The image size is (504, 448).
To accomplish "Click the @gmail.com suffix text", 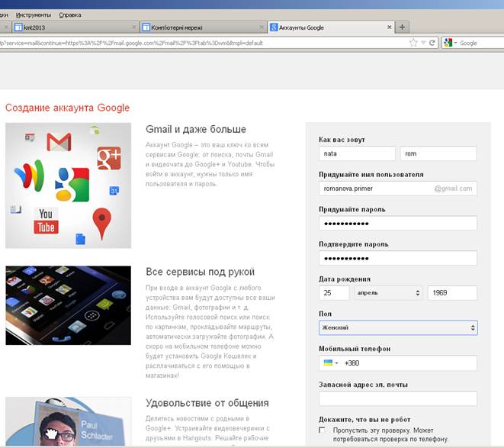I will [x=453, y=189].
